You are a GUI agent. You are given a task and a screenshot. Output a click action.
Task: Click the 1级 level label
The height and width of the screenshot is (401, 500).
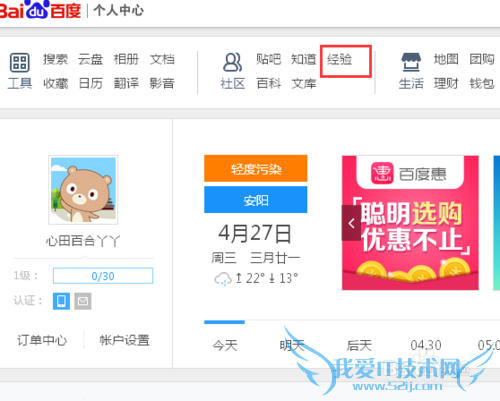point(26,276)
